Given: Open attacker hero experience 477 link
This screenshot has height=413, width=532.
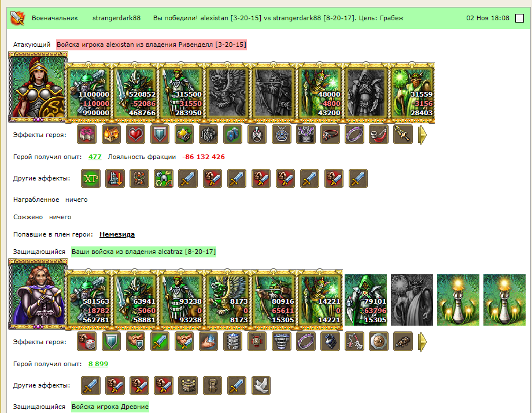Looking at the screenshot, I should tap(95, 157).
